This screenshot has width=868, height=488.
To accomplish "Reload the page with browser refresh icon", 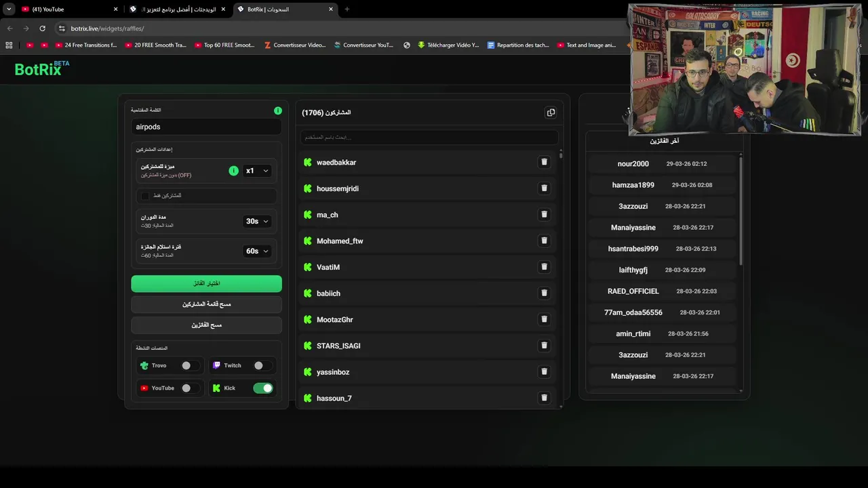I will [42, 28].
